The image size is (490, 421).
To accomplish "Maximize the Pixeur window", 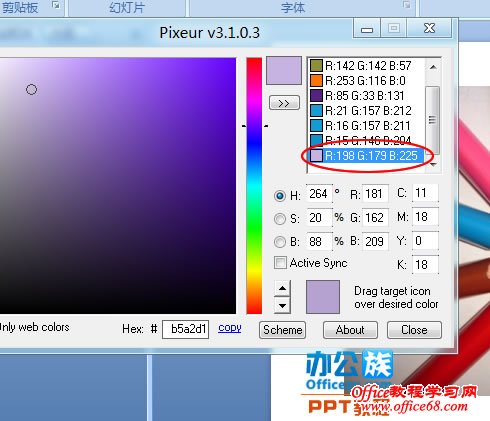I will click(x=394, y=29).
